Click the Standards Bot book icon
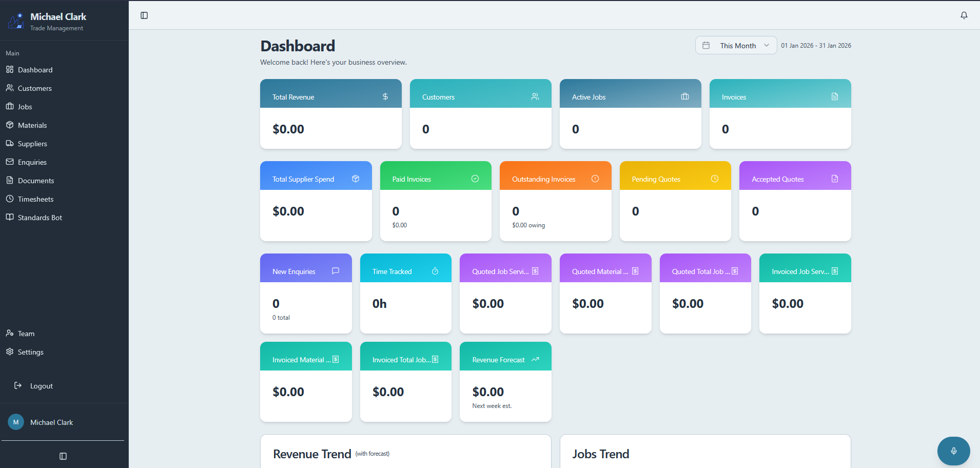 click(10, 217)
